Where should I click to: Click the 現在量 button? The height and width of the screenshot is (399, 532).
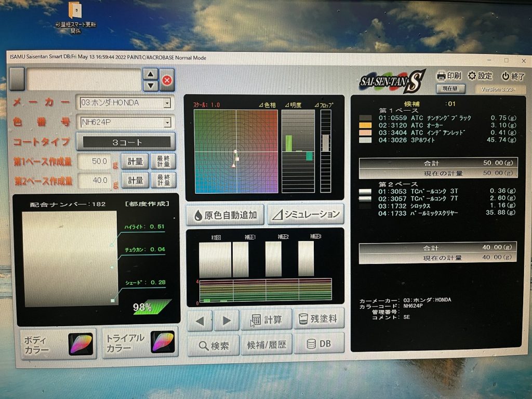tap(450, 89)
